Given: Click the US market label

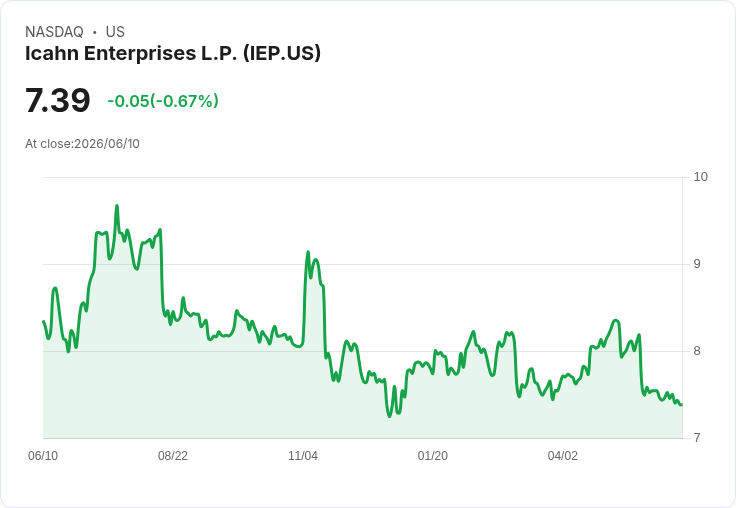Looking at the screenshot, I should point(115,32).
